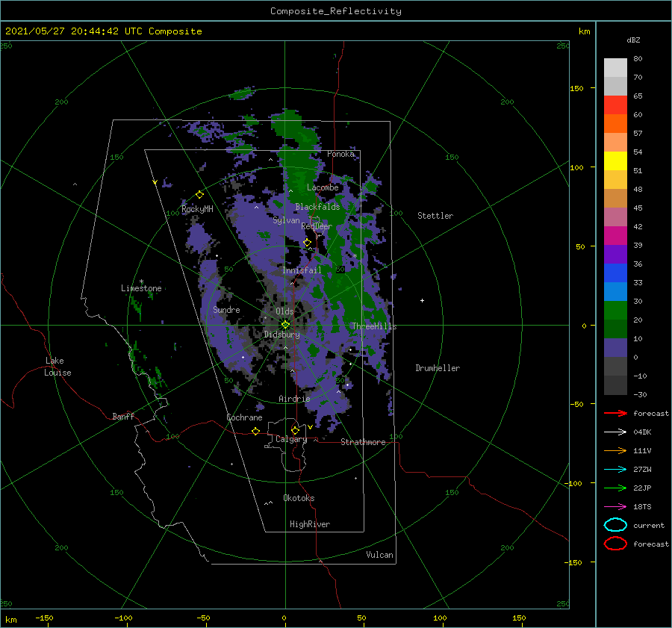Click the Sylvan location label

(286, 220)
